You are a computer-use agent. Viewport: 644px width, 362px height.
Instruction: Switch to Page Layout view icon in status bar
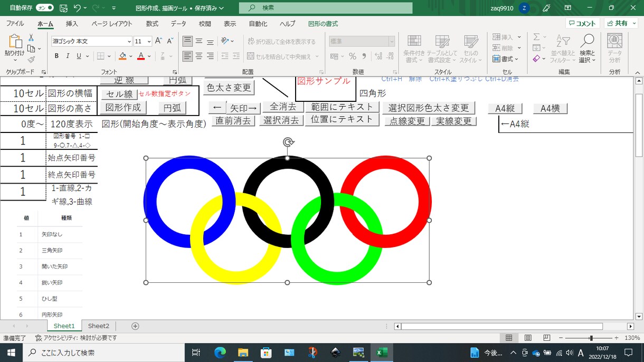pos(528,338)
